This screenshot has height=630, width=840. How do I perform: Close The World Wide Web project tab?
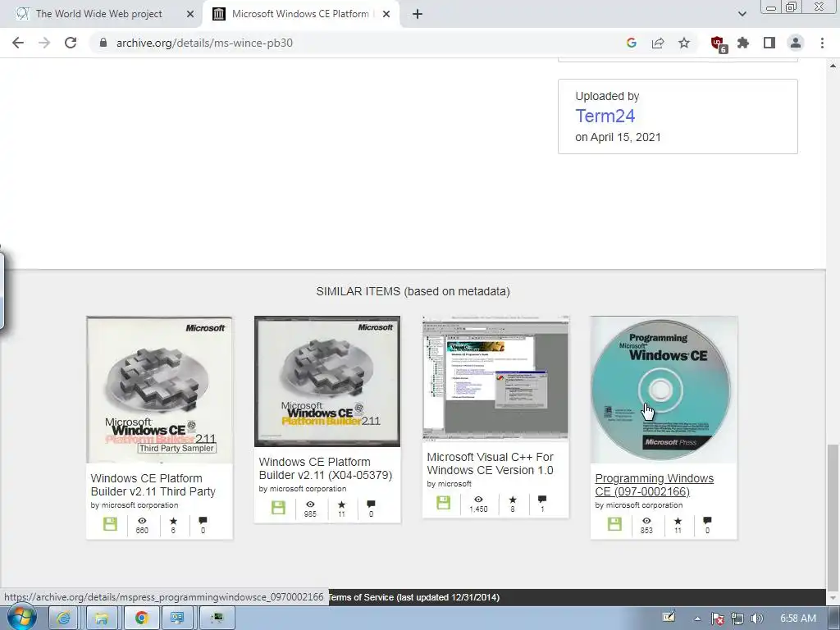coord(190,15)
